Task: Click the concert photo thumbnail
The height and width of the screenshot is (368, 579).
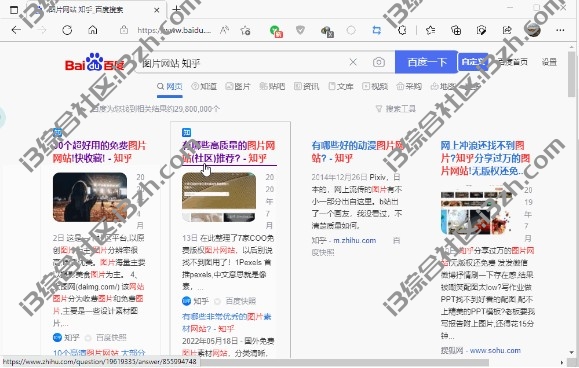Action: 90,197
